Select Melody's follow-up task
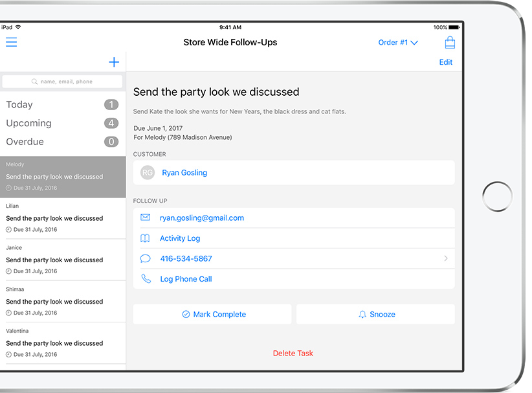The width and height of the screenshot is (532, 393). coord(63,177)
